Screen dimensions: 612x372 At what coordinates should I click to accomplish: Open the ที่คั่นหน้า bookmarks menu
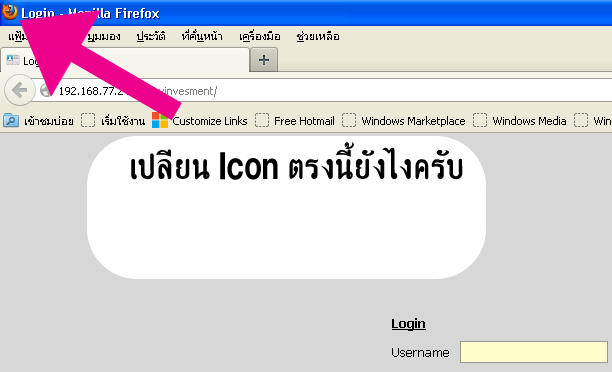pyautogui.click(x=202, y=36)
